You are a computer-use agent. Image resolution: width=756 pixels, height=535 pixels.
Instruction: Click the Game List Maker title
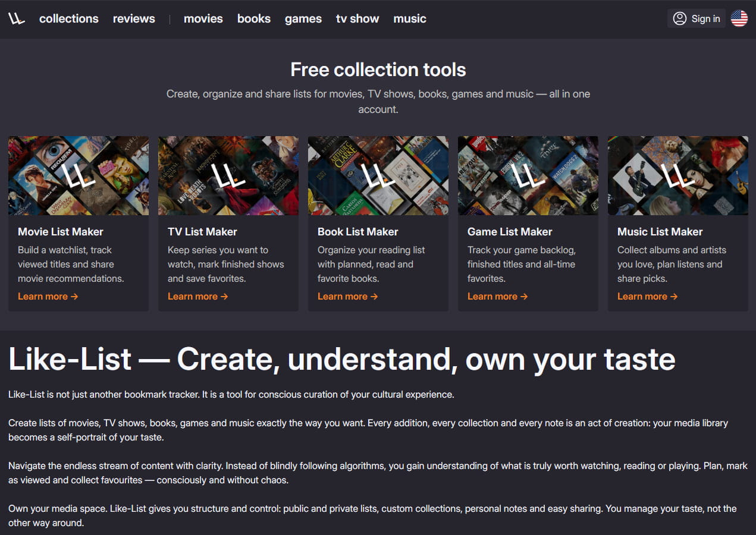pyautogui.click(x=510, y=232)
